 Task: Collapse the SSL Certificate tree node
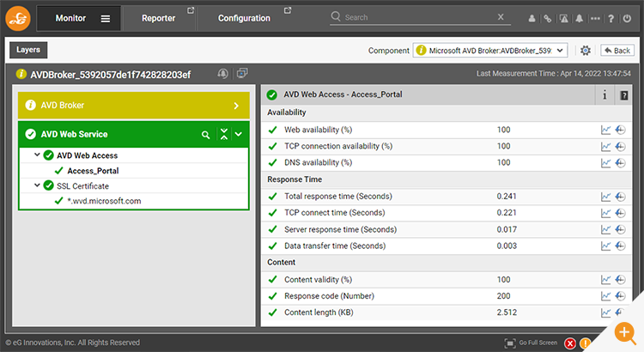37,185
